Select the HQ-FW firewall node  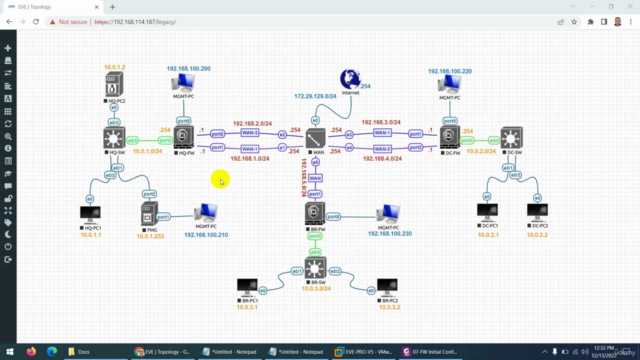(184, 138)
